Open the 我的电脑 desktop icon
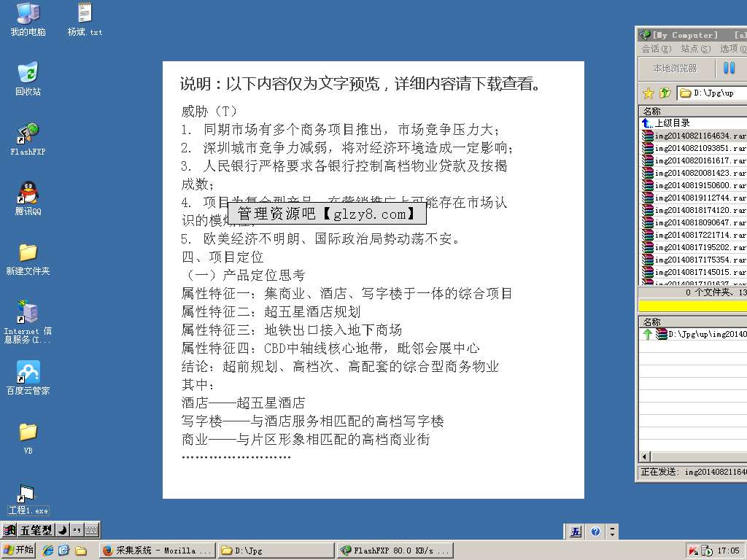The image size is (747, 560). [x=28, y=19]
